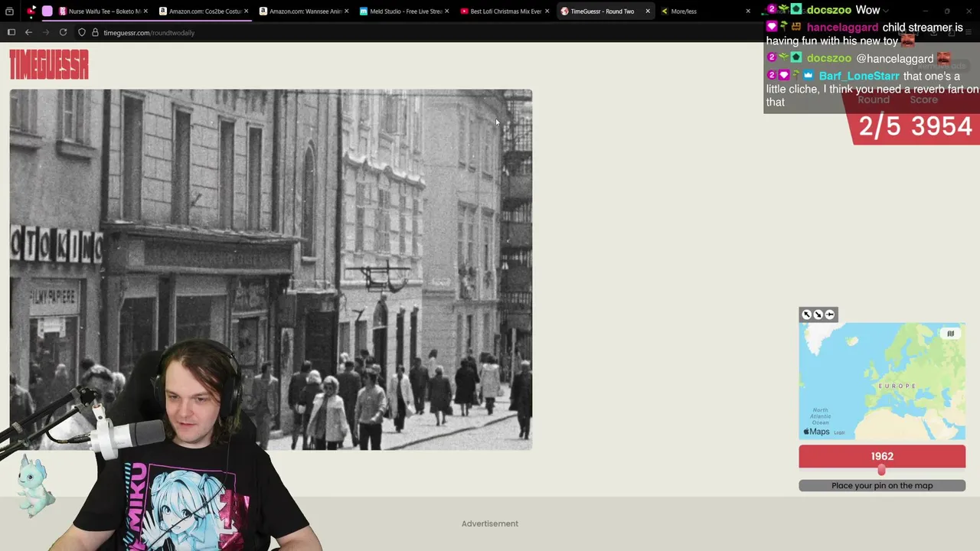Click the browser forward arrow
Screen dimensions: 980x551
[45, 32]
